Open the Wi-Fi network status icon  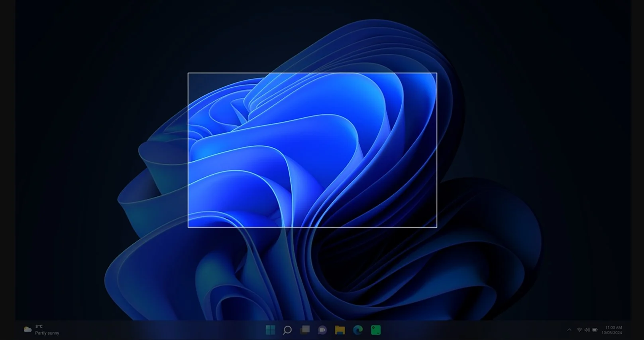click(x=579, y=330)
